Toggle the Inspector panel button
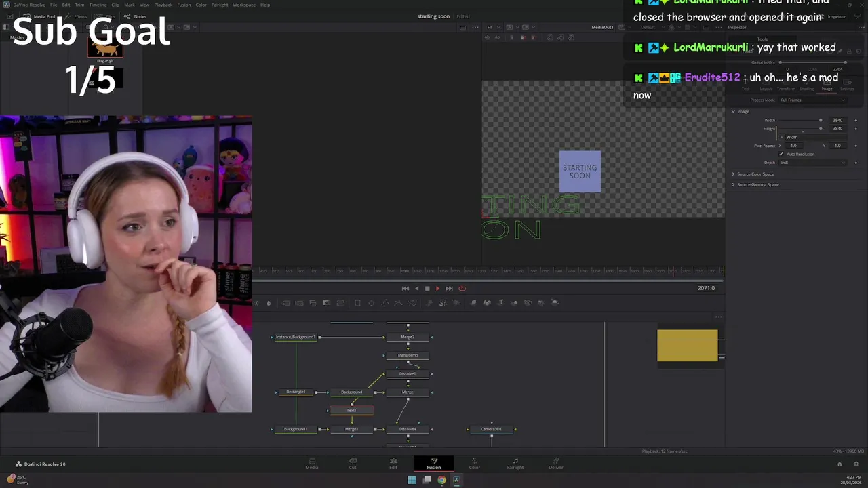Viewport: 868px width, 488px height. 833,16
